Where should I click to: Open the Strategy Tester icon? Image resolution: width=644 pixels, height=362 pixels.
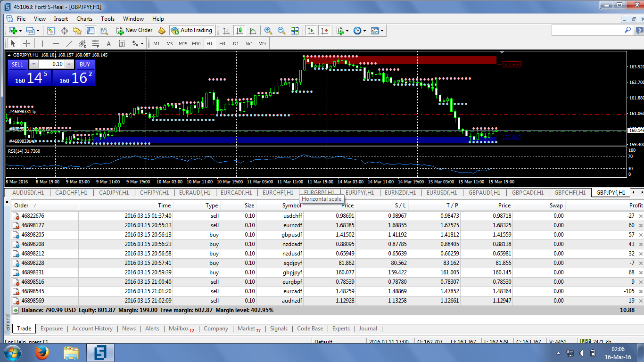tap(104, 31)
